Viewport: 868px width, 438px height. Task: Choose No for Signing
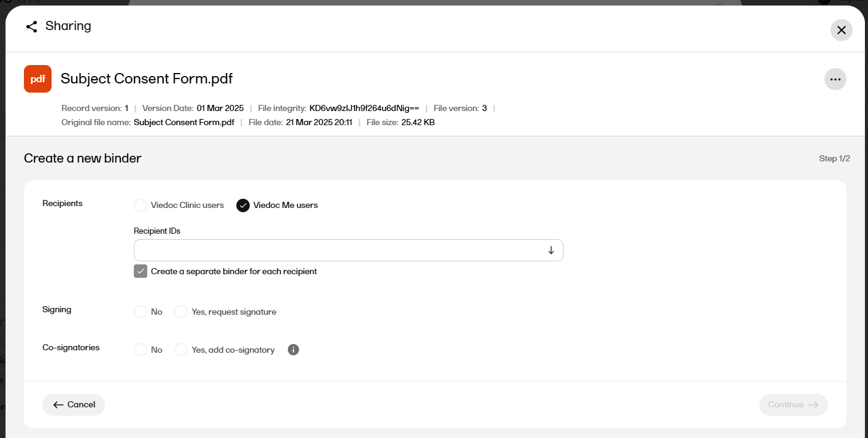pos(141,312)
